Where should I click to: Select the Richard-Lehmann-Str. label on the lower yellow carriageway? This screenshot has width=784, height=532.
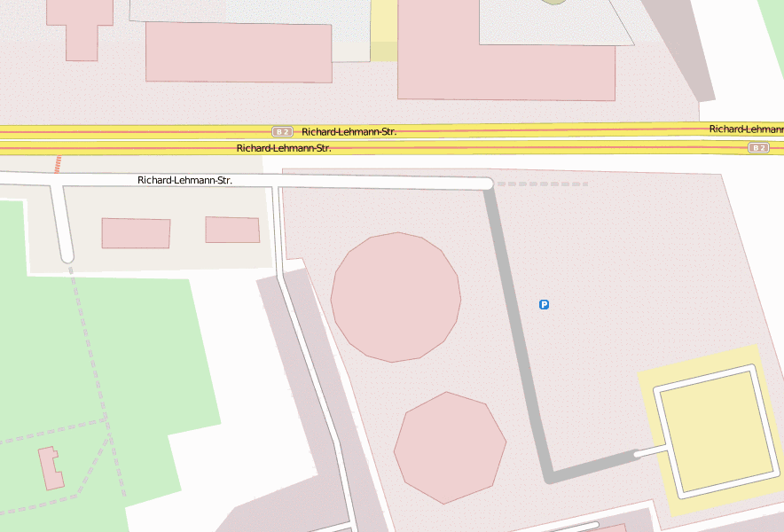pyautogui.click(x=284, y=148)
